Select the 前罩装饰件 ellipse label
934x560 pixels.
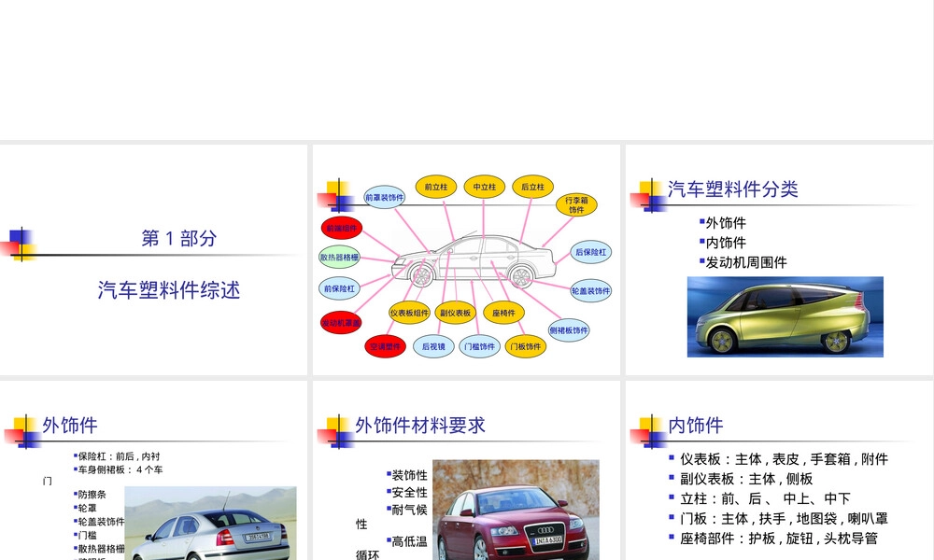(x=384, y=197)
